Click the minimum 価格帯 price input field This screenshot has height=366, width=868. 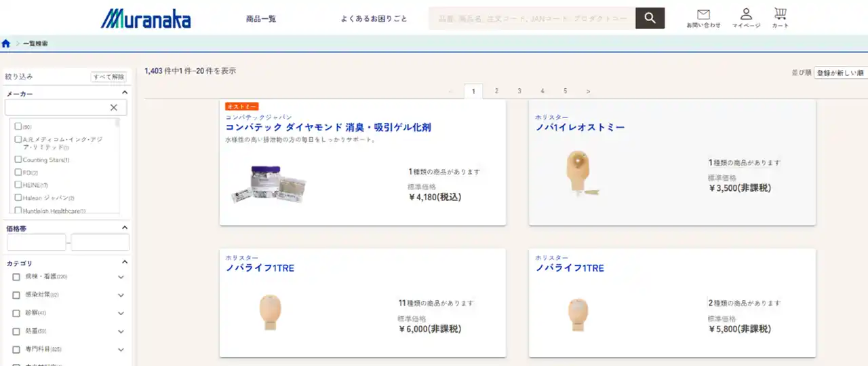[37, 242]
